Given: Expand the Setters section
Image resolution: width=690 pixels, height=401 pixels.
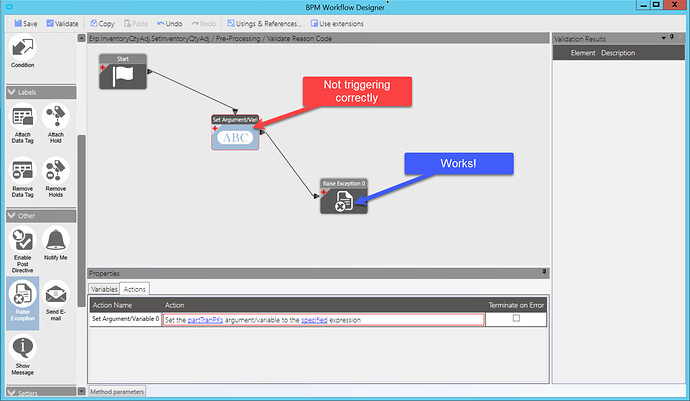Looking at the screenshot, I should [x=12, y=393].
